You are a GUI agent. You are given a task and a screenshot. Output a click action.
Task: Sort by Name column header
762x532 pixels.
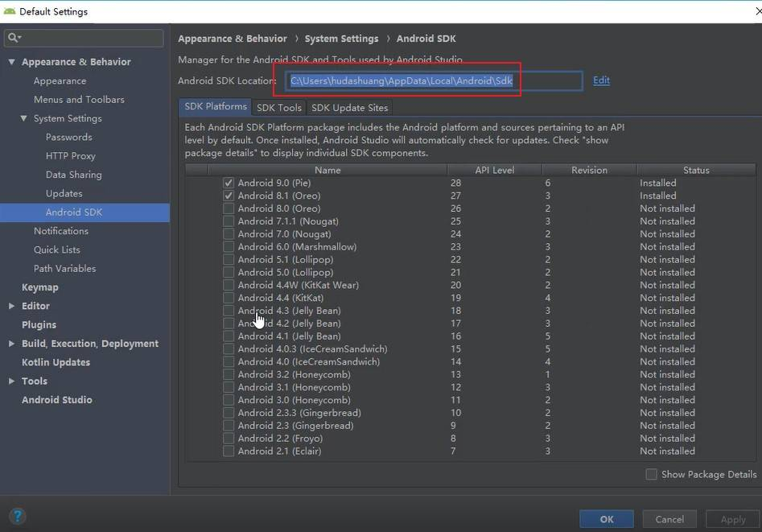327,170
